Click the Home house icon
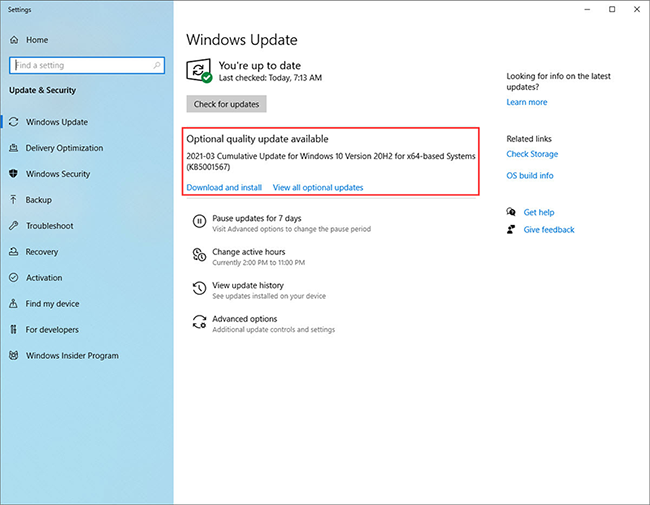 [x=14, y=40]
